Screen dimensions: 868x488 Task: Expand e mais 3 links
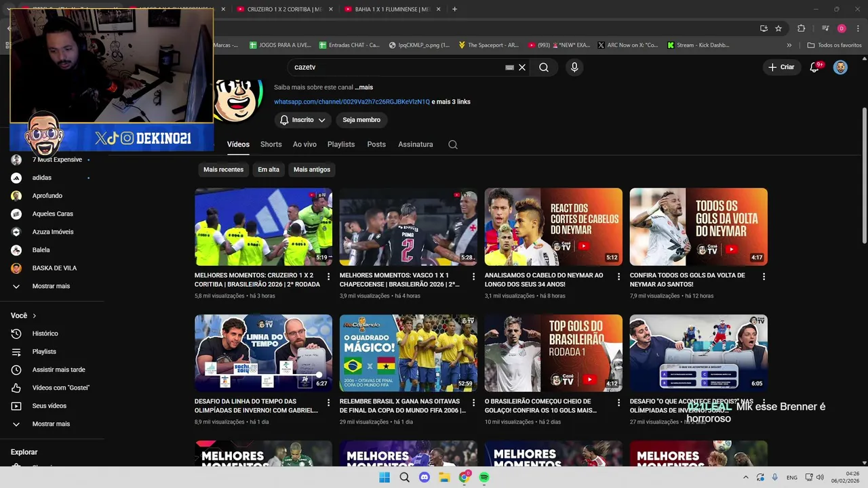451,102
